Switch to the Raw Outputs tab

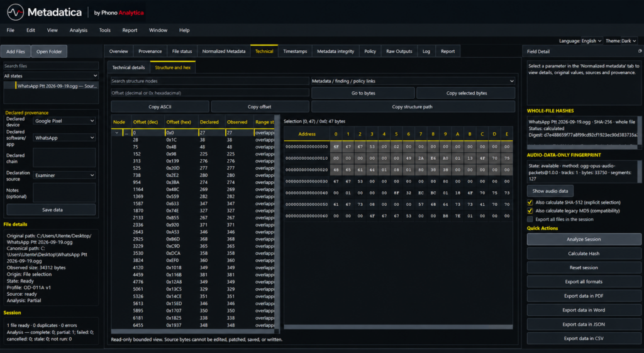tap(399, 52)
